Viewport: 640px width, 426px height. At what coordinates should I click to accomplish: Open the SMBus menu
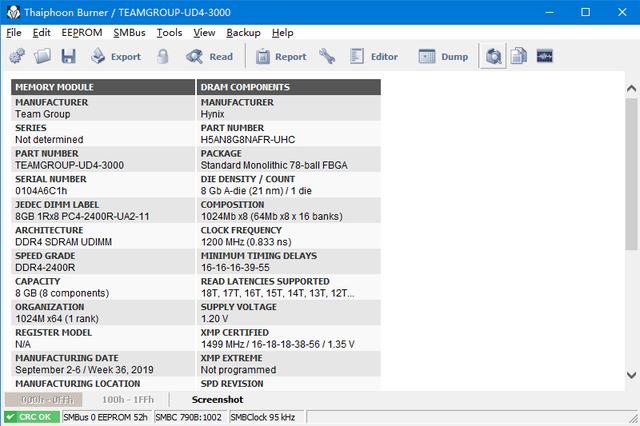(x=129, y=32)
